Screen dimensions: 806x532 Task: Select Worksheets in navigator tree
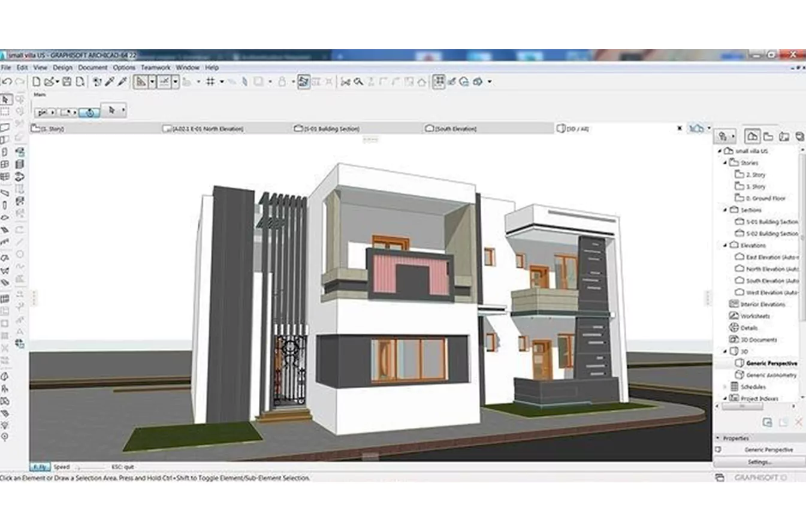(x=750, y=316)
